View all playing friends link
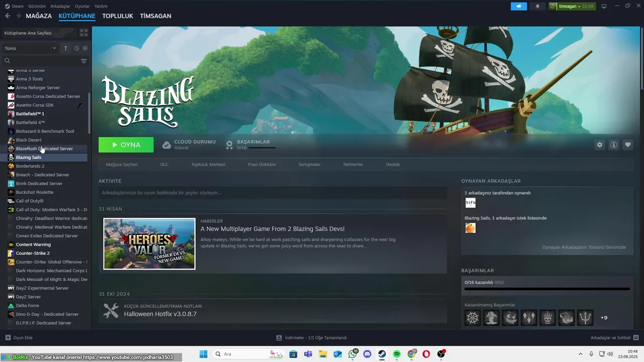The image size is (644, 362). point(584,247)
